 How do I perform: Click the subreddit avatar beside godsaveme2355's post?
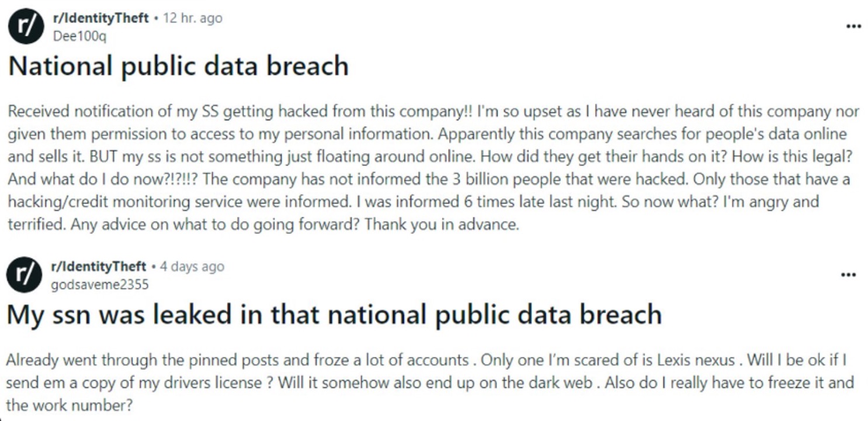click(25, 275)
